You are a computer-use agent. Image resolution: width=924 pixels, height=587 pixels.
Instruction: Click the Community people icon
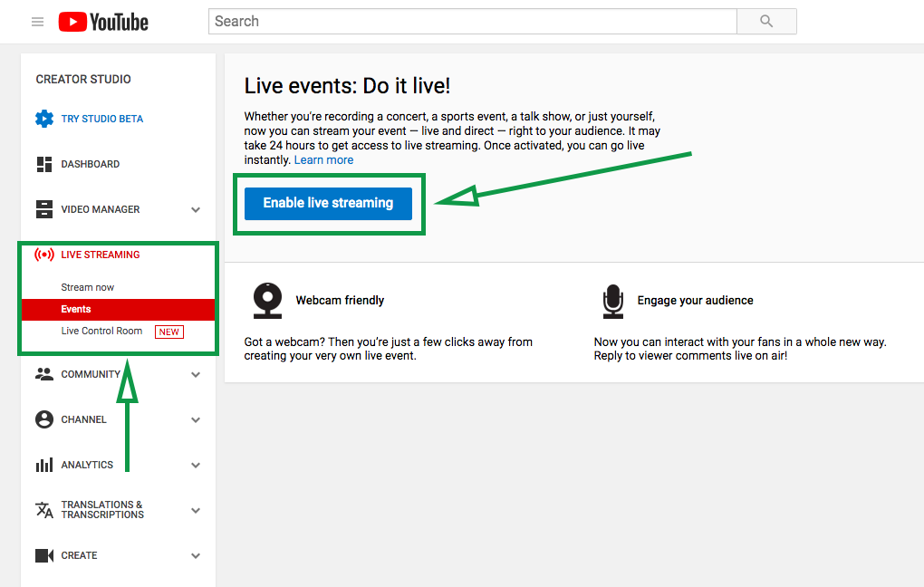pos(44,374)
